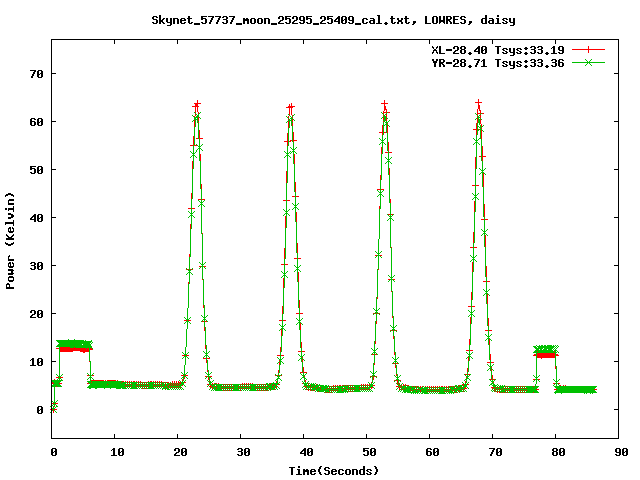The image size is (640, 480).
Task: Select the XL-28.40 Tsys:33.19 legend label
Action: click(x=499, y=48)
